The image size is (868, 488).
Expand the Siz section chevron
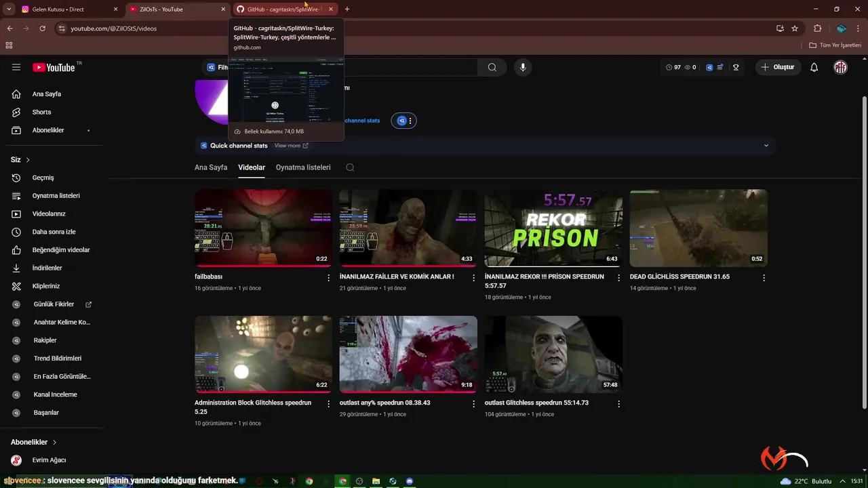coord(28,160)
